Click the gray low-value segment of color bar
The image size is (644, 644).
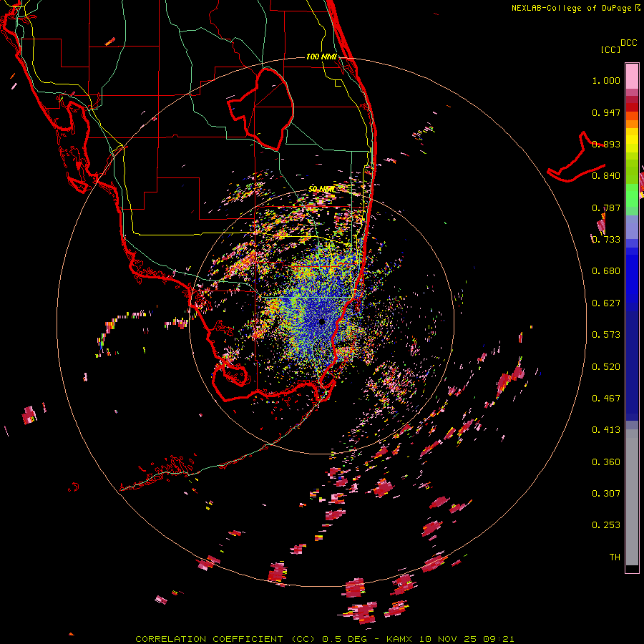[632, 497]
